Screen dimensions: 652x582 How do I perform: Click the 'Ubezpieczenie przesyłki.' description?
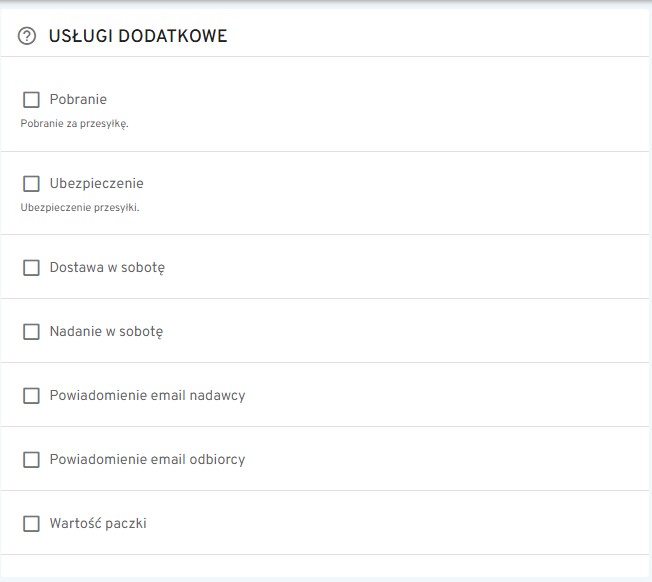(80, 209)
